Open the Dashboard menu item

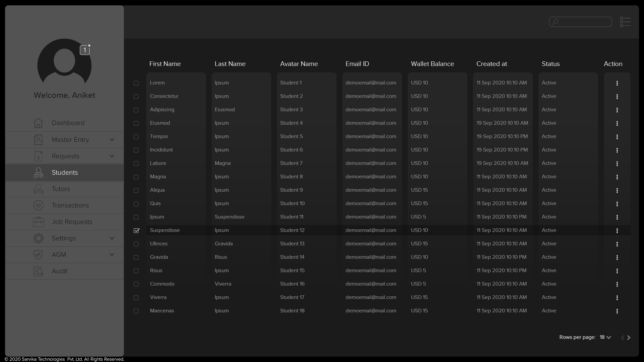click(64, 123)
